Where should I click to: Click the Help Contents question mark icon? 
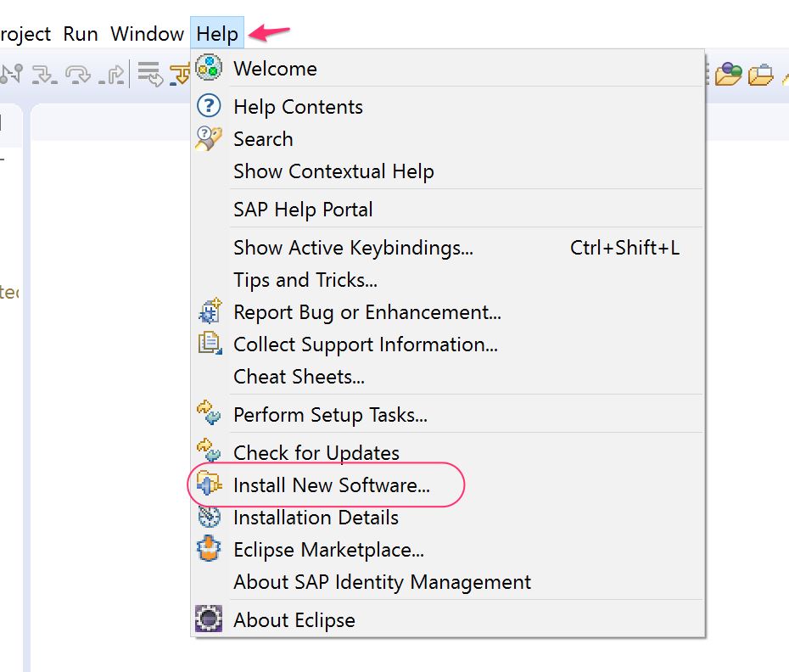pos(209,106)
